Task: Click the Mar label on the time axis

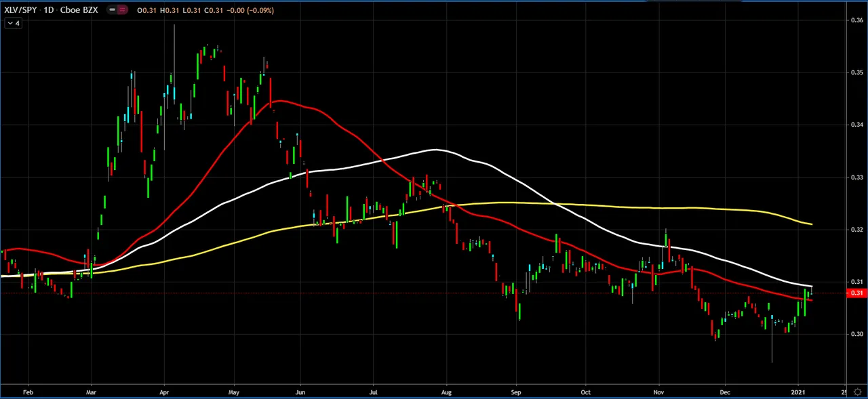Action: pyautogui.click(x=91, y=392)
